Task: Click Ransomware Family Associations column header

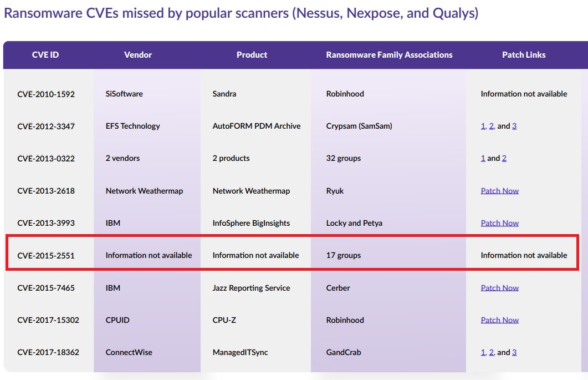Action: pyautogui.click(x=389, y=55)
